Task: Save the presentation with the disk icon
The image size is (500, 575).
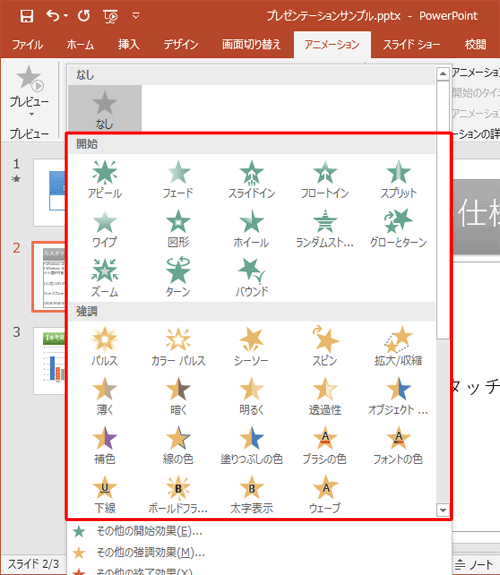Action: click(x=26, y=16)
